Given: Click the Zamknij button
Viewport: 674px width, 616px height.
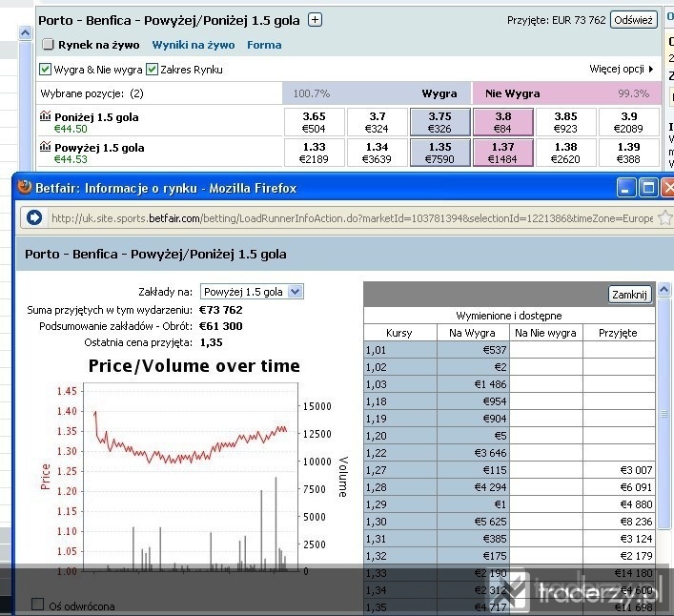Looking at the screenshot, I should click(x=629, y=295).
